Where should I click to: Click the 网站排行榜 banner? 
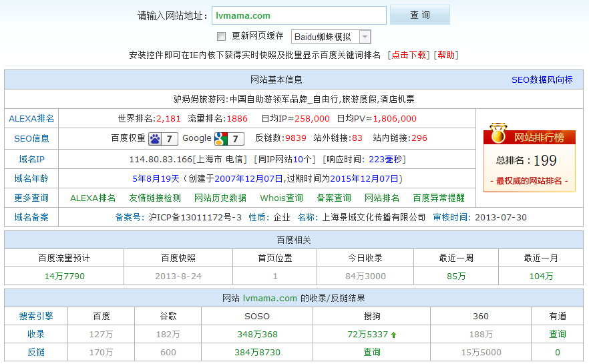530,137
